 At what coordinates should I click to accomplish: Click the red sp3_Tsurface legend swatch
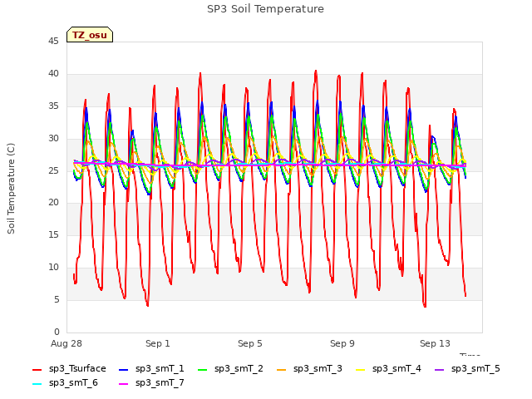(x=37, y=369)
